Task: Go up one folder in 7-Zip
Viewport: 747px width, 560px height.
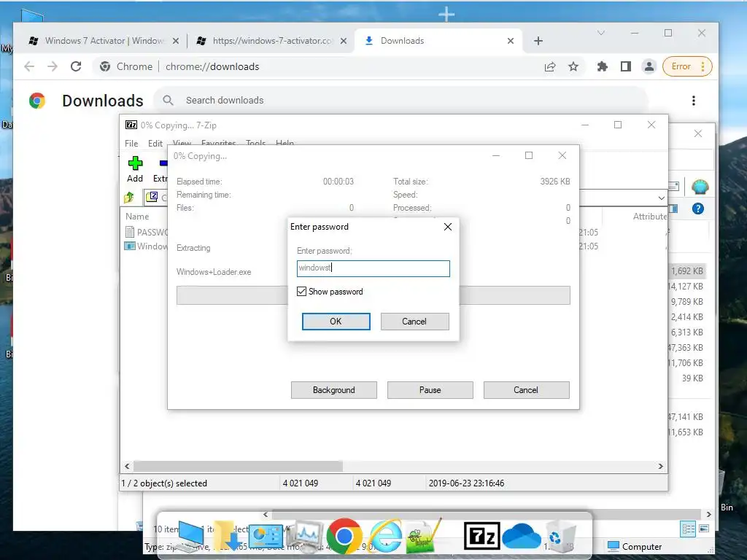Action: [x=129, y=197]
